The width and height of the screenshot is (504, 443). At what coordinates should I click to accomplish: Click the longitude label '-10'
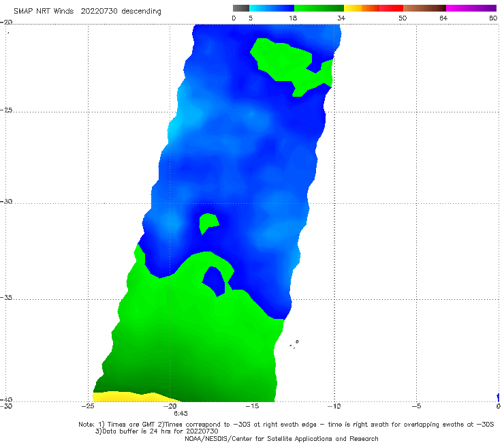coord(334,406)
